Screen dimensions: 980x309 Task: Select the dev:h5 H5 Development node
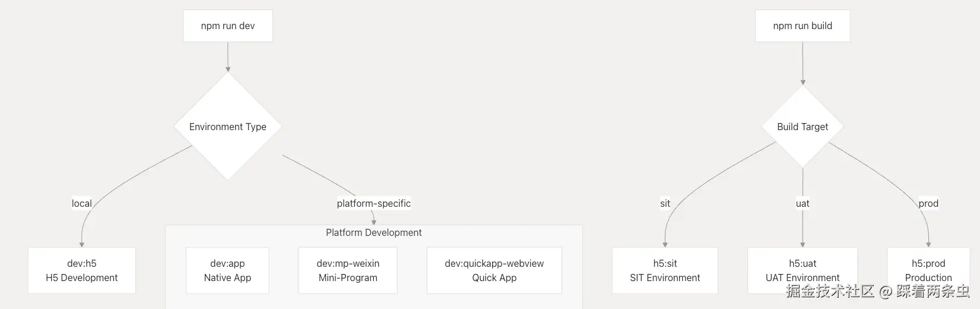82,270
